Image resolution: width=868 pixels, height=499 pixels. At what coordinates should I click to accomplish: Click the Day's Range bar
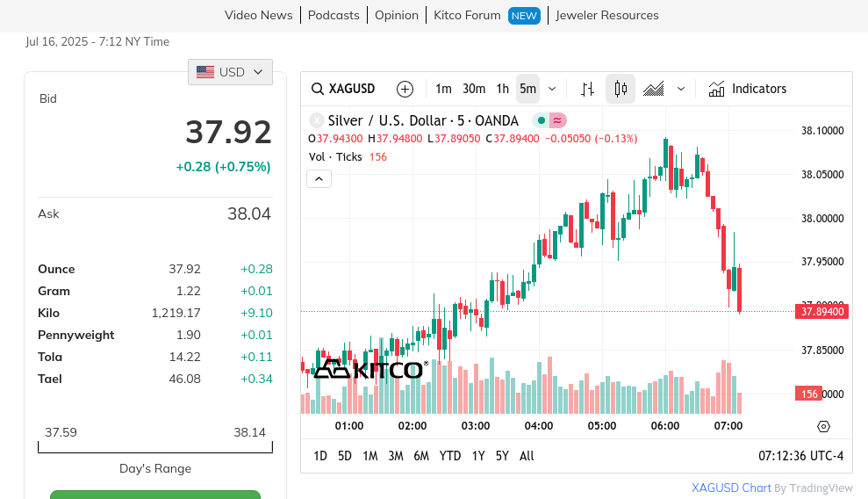point(155,447)
